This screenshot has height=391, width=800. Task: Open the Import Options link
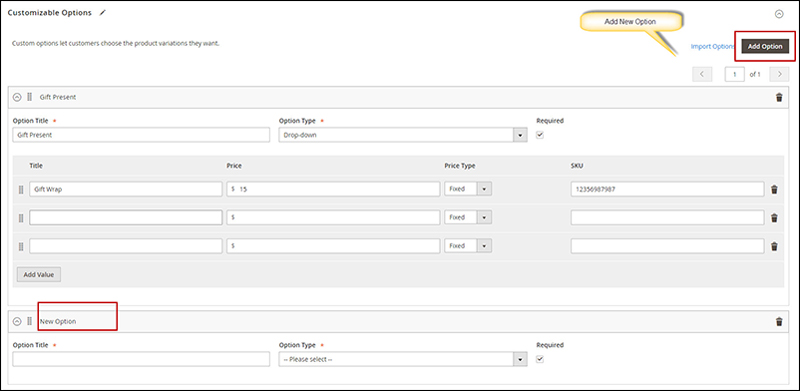pos(712,46)
